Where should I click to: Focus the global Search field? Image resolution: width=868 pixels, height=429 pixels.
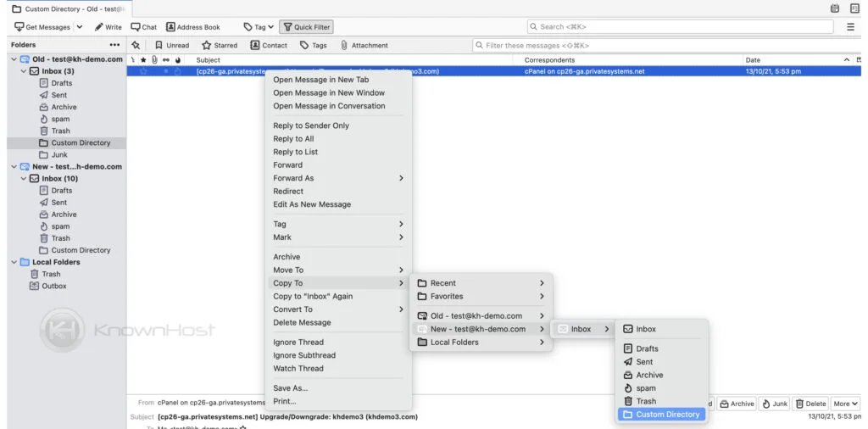(x=680, y=26)
